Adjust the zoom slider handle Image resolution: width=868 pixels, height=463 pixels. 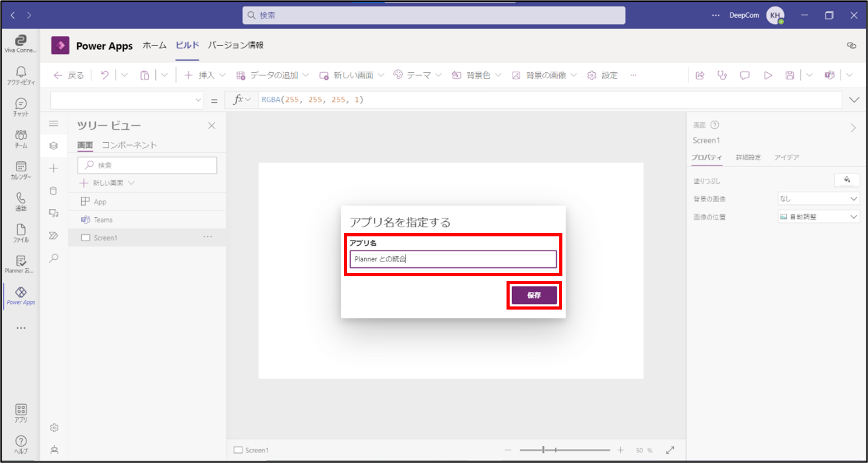(543, 450)
